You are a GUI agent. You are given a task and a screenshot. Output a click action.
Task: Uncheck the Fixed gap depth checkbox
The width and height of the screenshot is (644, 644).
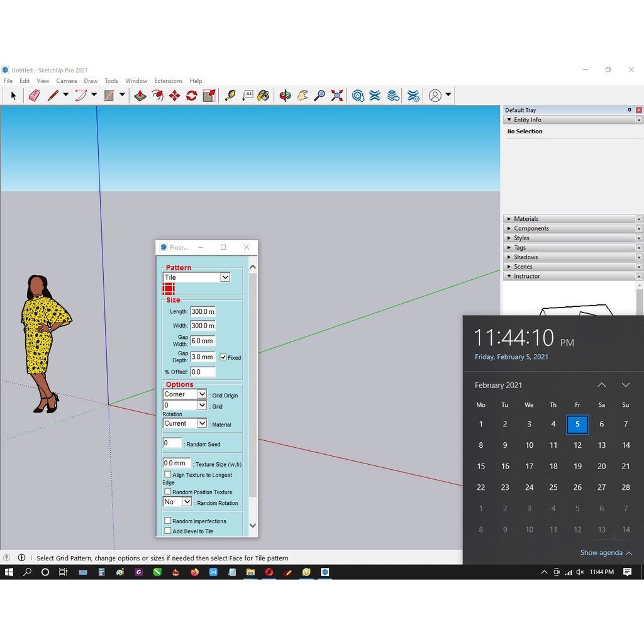[223, 357]
